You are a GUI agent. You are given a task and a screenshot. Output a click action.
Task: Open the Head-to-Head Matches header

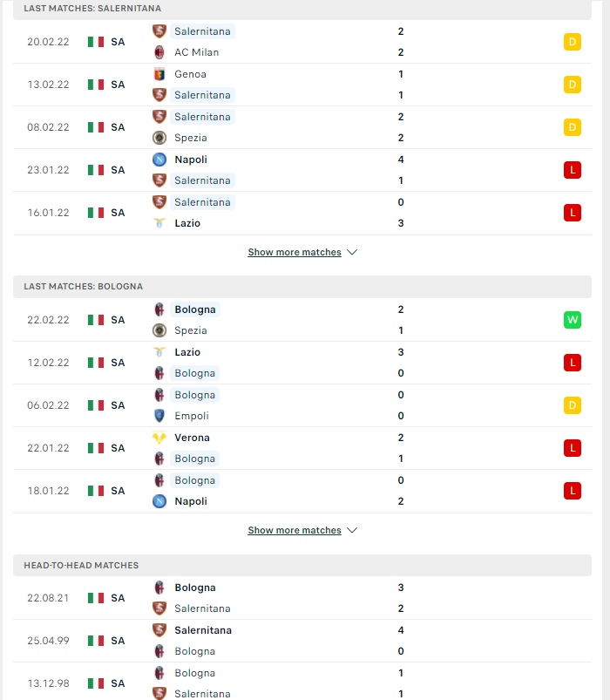click(x=302, y=565)
